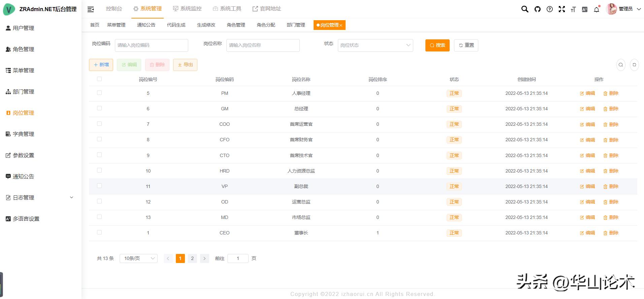The width and height of the screenshot is (644, 299).
Task: Open the header search magnifier icon
Action: pyautogui.click(x=524, y=9)
